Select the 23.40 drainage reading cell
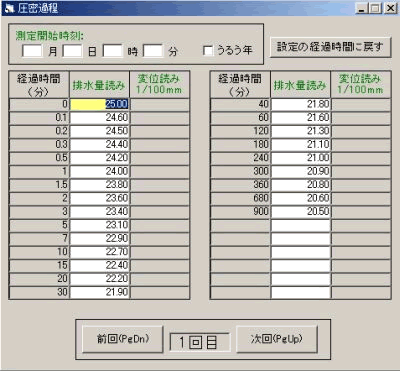 [99, 212]
